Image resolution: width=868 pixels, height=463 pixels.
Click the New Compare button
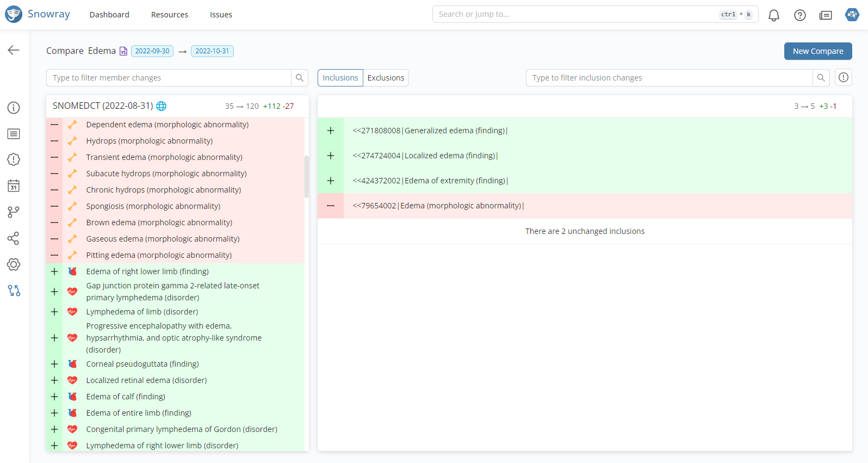pos(817,51)
